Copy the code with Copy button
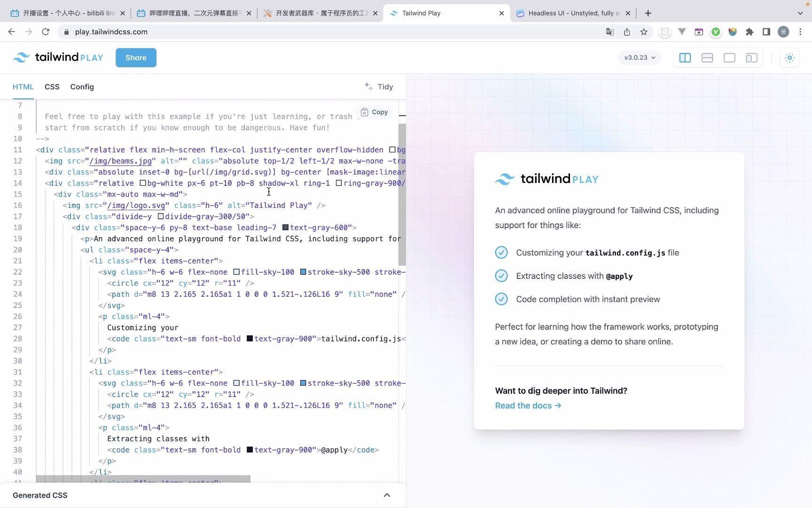The image size is (812, 508). pos(375,112)
